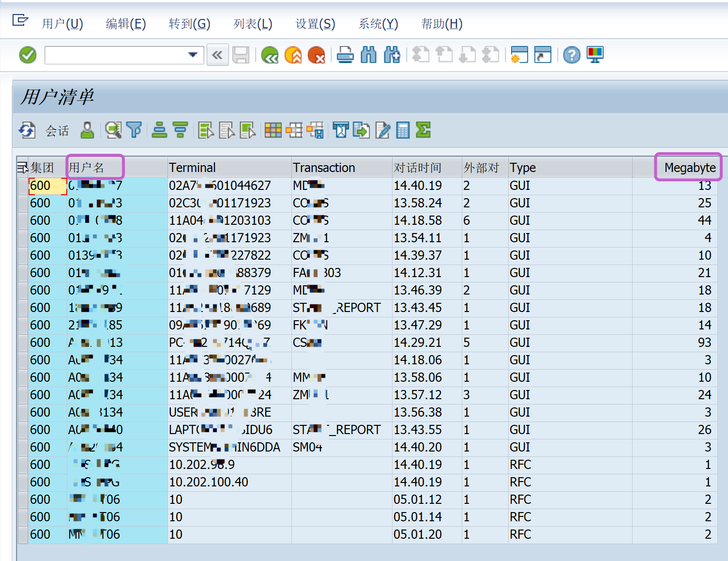Click the Details magnifier icon
This screenshot has width=728, height=561.
point(113,130)
